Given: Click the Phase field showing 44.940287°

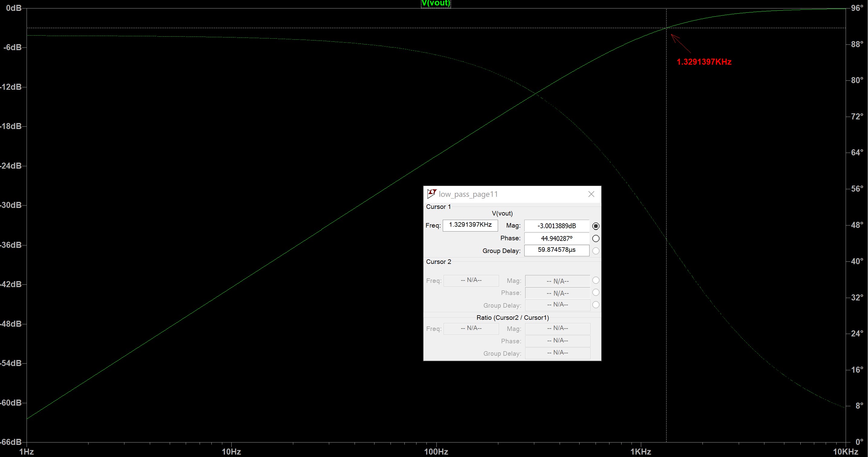Looking at the screenshot, I should [x=556, y=238].
